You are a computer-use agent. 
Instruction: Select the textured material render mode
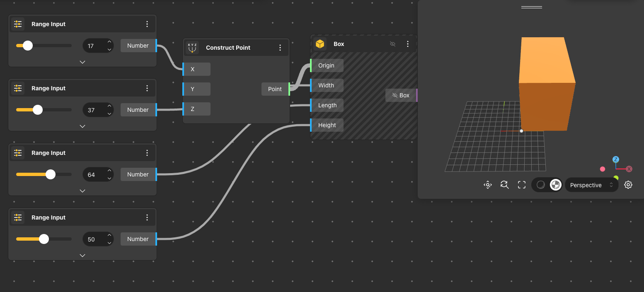point(555,185)
